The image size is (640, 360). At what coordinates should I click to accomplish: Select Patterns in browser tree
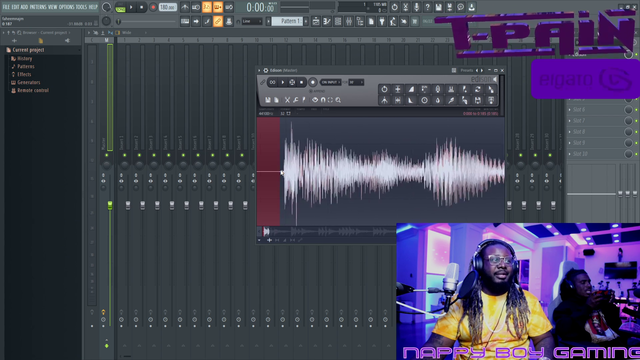point(26,66)
